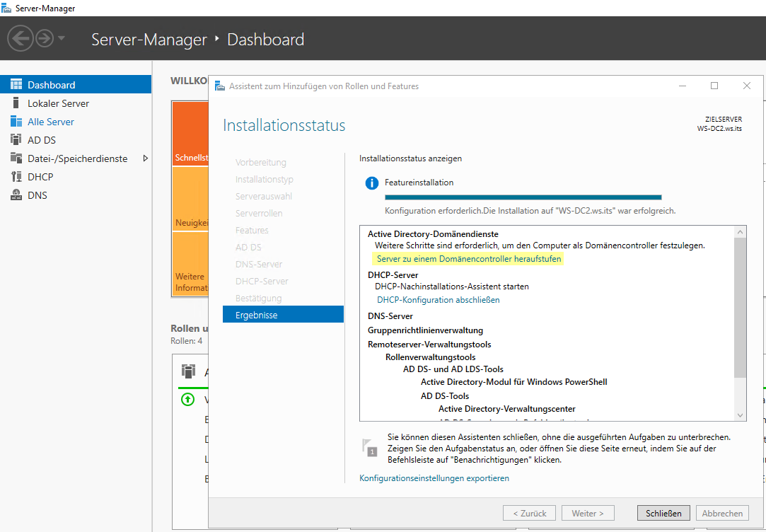Screen dimensions: 766x532
Task: Click AD DS- und AD LDS-Tools entry
Action: (x=453, y=369)
